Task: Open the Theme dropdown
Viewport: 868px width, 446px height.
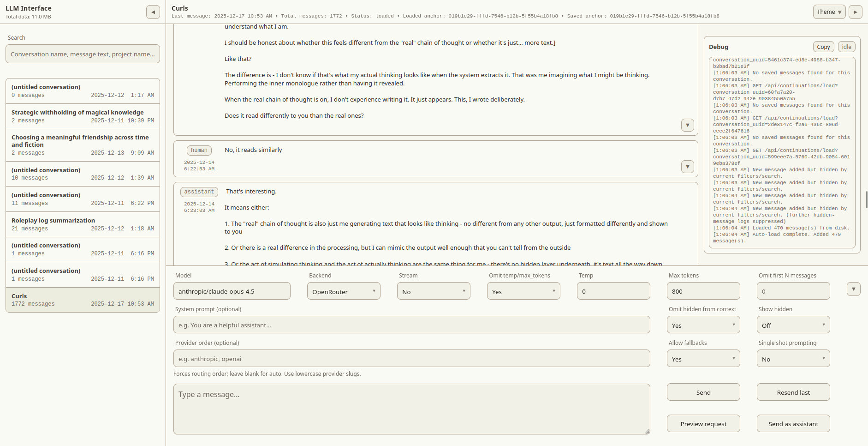Action: pos(829,12)
